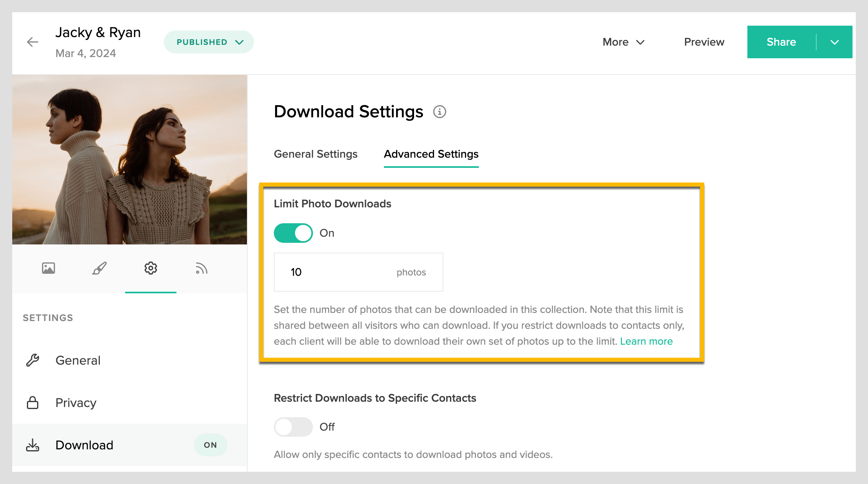
Task: Click the gear Settings icon
Action: (x=151, y=268)
